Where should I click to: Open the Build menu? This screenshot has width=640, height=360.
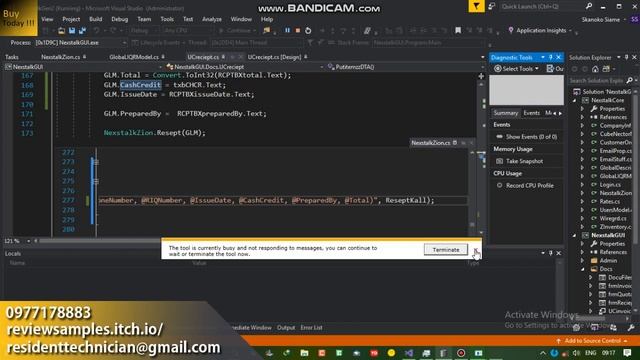tap(96, 19)
